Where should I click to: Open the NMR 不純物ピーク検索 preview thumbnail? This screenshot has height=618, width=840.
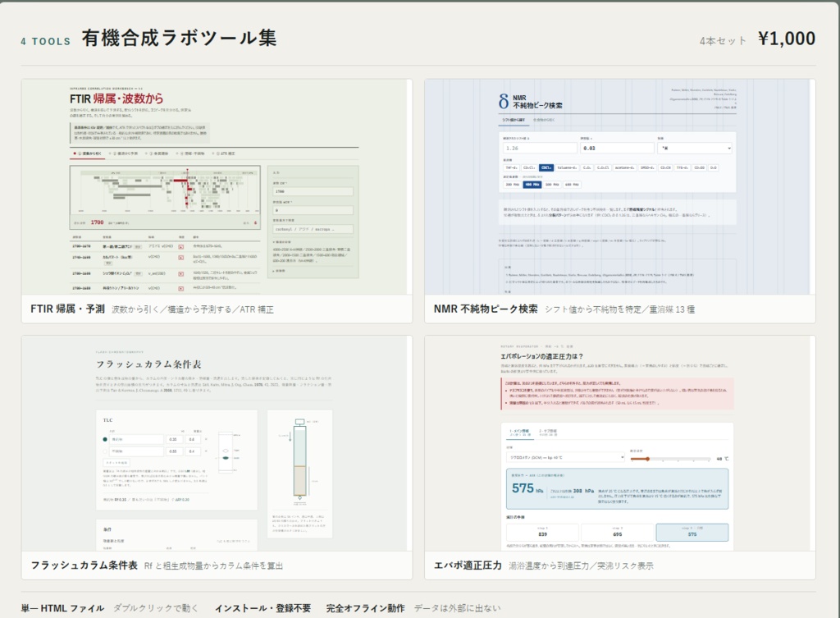[x=620, y=187]
